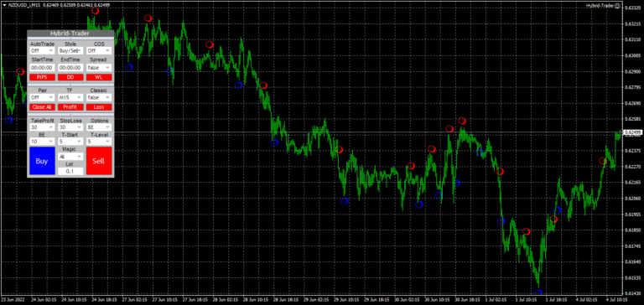Click the red Profit button

coord(70,107)
